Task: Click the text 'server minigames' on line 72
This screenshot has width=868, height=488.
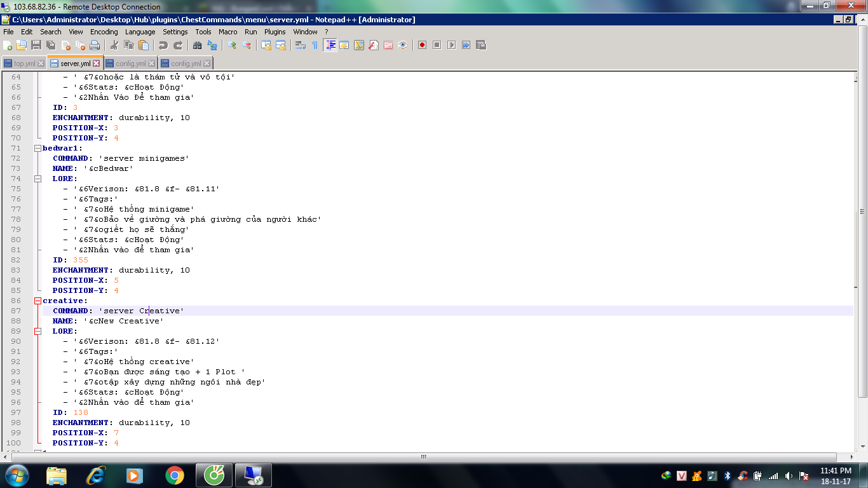Action: tap(144, 158)
